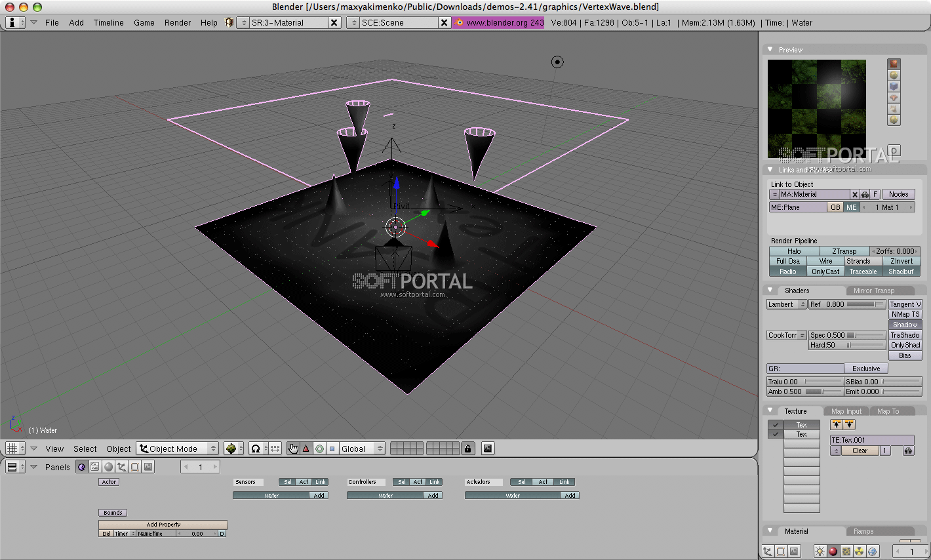This screenshot has height=560, width=931.
Task: Click the auto-name car icon beside MA:Material
Action: (x=865, y=195)
